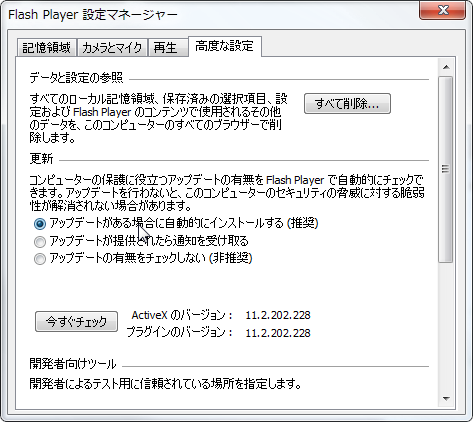Select the 再生 tab
Image resolution: width=473 pixels, height=422 pixels.
tap(168, 48)
